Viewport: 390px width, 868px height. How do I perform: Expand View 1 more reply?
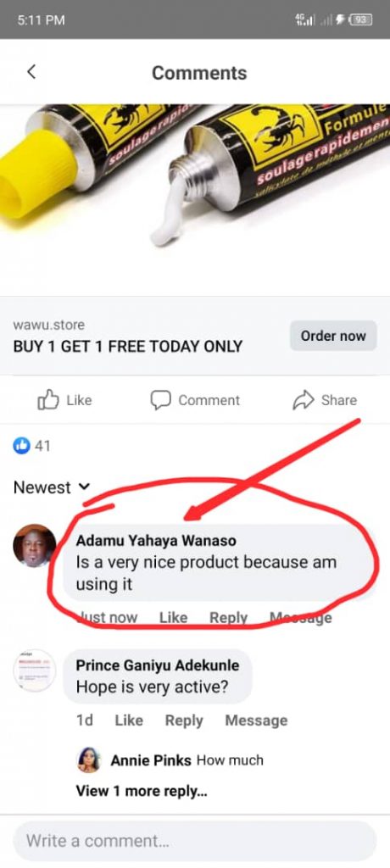(x=142, y=791)
